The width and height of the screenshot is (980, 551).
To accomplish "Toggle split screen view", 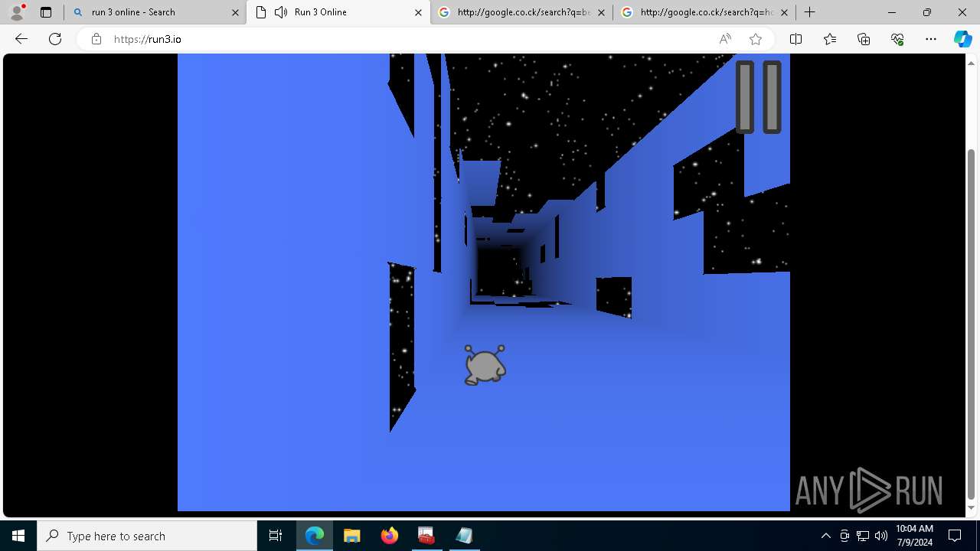I will pyautogui.click(x=795, y=39).
